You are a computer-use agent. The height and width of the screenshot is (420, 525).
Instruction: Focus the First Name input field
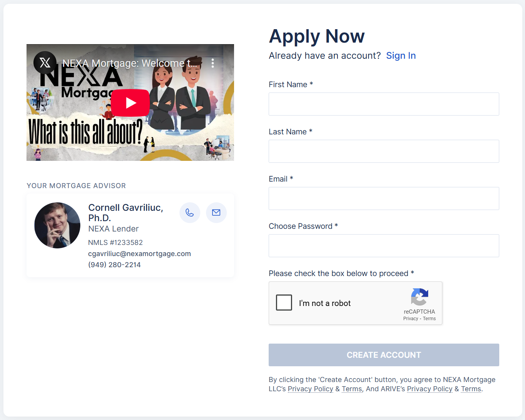[384, 104]
